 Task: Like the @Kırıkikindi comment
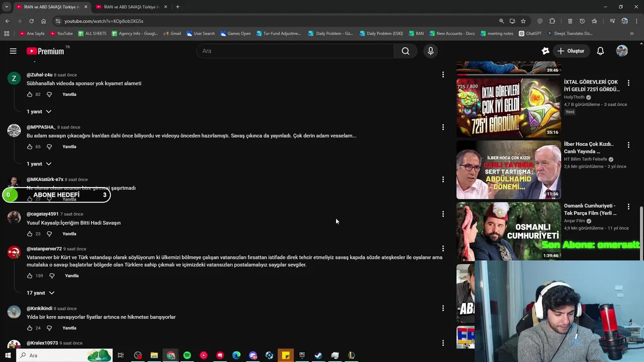[30, 328]
